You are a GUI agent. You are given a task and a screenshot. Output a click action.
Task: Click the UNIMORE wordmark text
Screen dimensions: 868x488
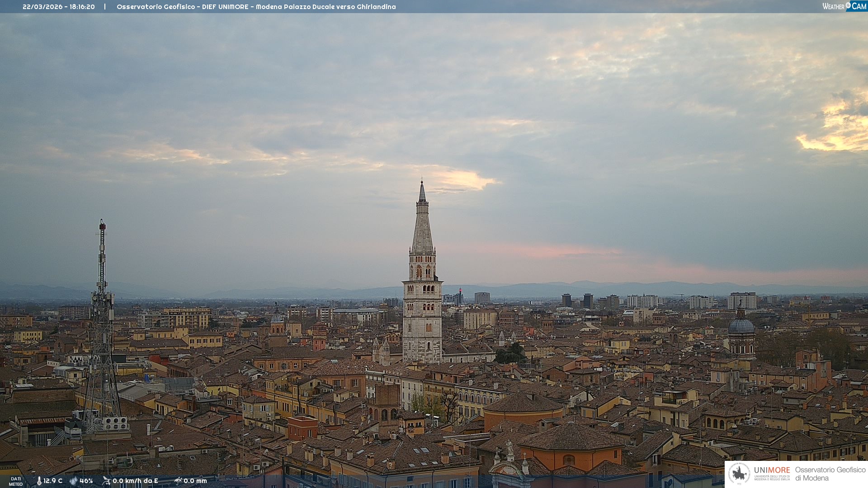(772, 470)
